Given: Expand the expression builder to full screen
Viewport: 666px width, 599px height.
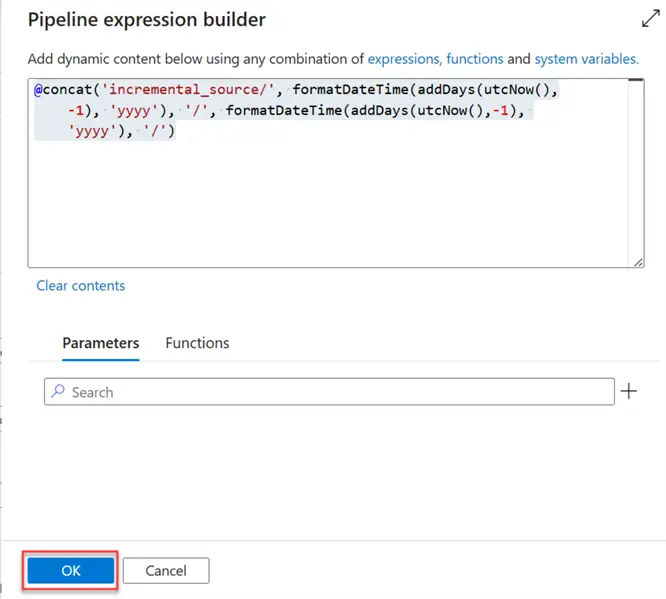Looking at the screenshot, I should pos(647,19).
